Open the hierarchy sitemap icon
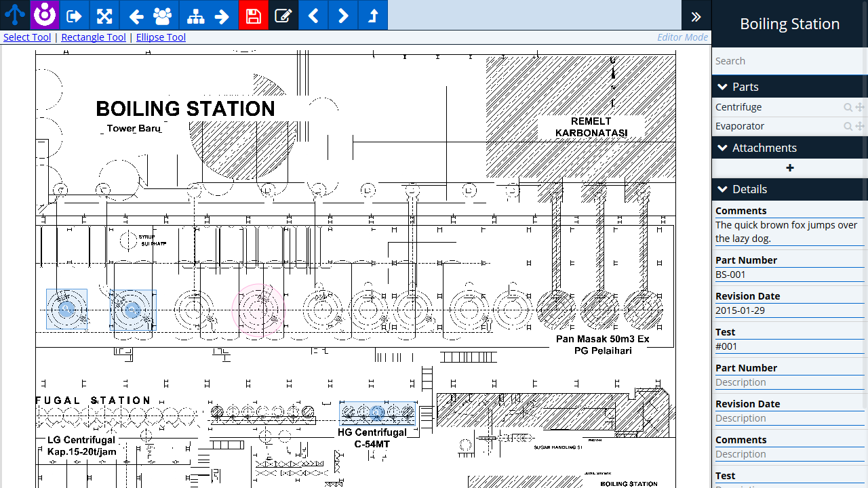This screenshot has width=868, height=488. (x=195, y=16)
